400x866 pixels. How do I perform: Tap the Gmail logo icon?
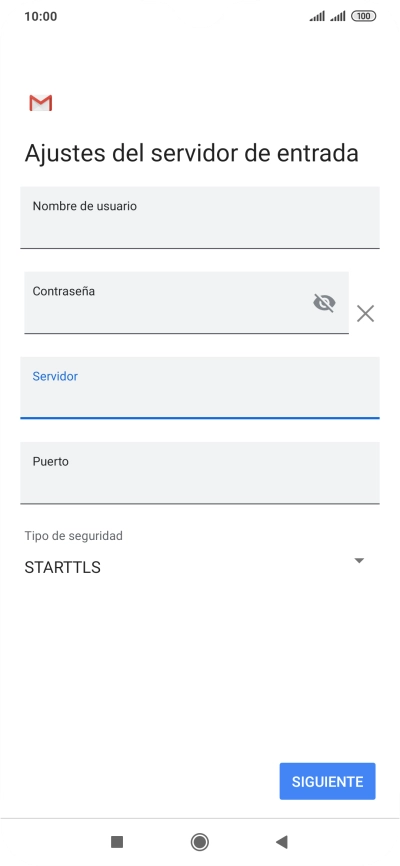pos(40,103)
